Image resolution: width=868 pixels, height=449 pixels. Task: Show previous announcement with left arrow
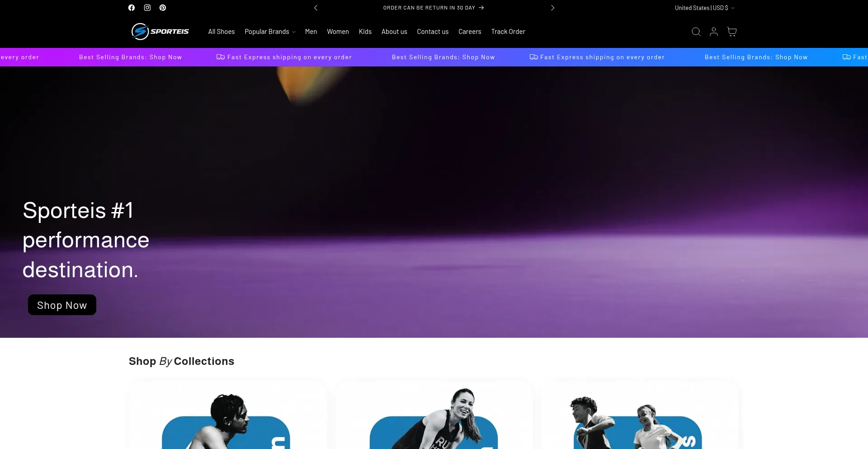[x=316, y=8]
